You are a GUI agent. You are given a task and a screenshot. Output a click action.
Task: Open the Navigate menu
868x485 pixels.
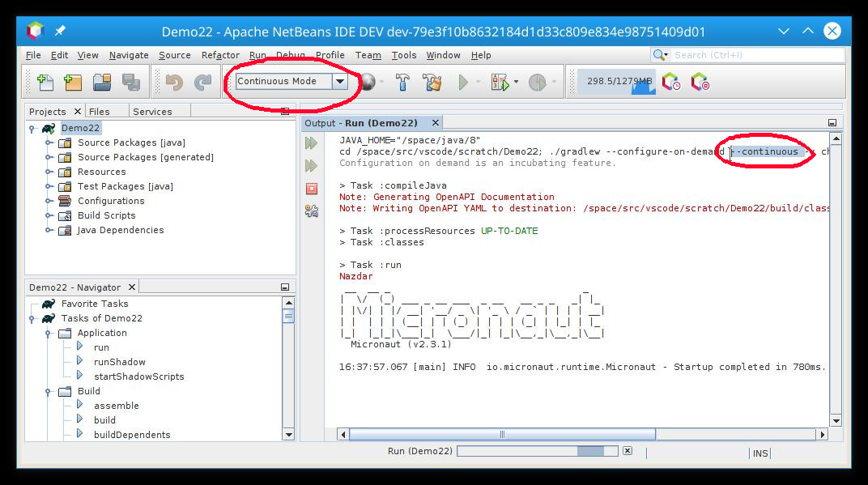point(129,55)
